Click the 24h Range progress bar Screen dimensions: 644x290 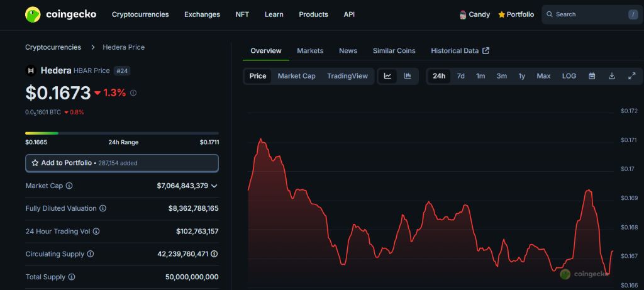tap(122, 133)
